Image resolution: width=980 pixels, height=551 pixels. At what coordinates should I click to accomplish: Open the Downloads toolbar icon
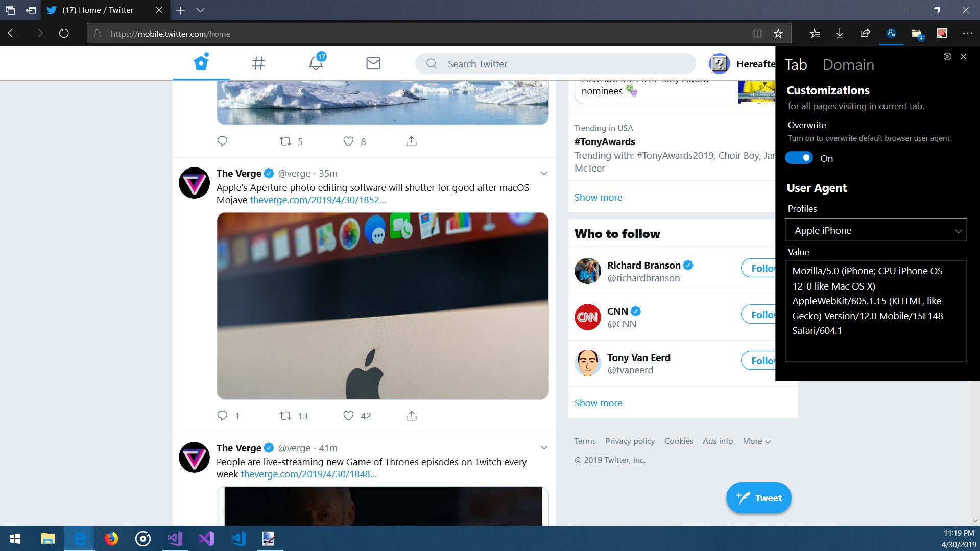tap(840, 34)
